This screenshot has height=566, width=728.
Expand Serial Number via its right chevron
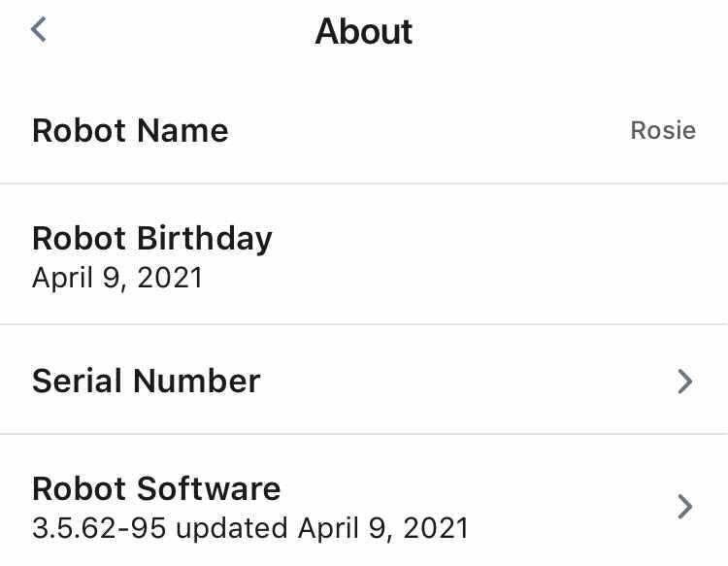pos(684,382)
